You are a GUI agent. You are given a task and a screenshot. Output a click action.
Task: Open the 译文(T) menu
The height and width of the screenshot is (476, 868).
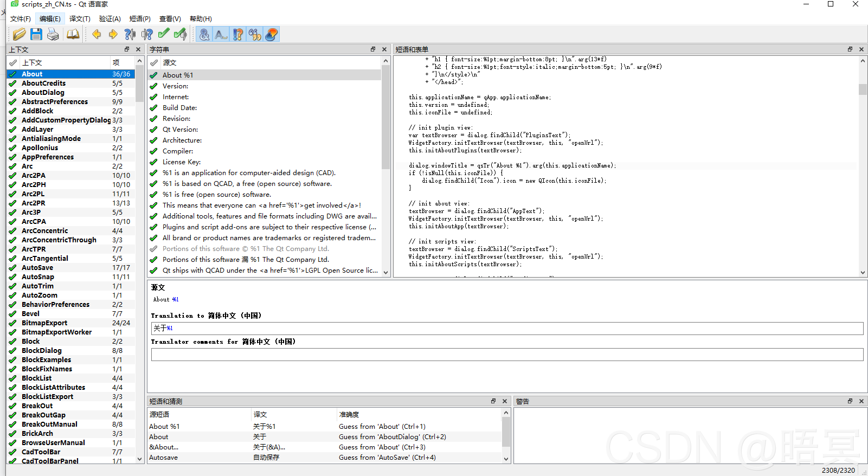tap(80, 18)
